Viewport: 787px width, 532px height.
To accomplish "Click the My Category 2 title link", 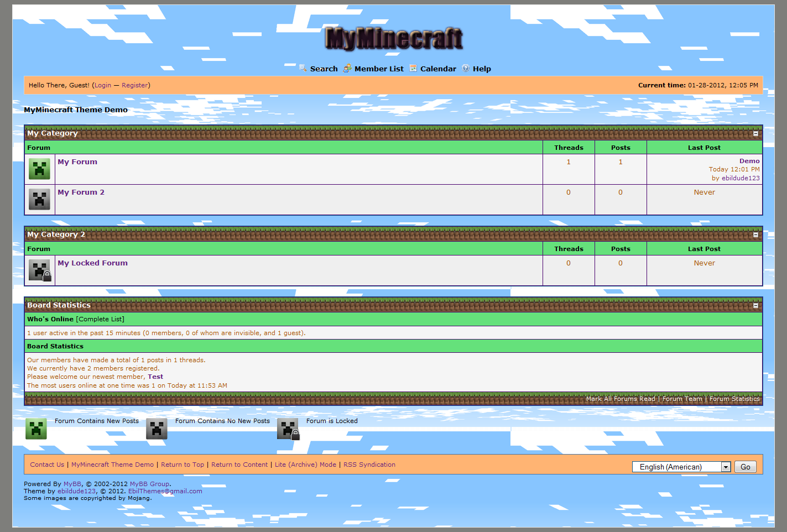I will click(x=56, y=234).
